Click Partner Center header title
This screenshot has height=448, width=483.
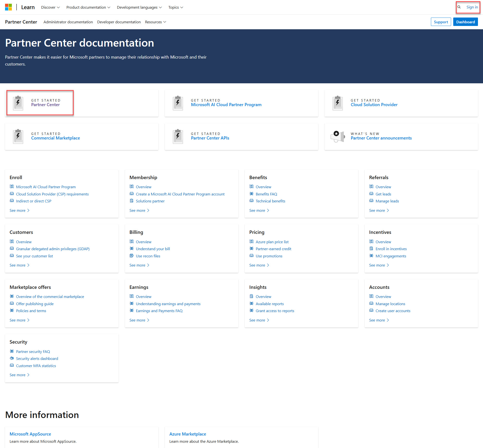click(x=21, y=22)
